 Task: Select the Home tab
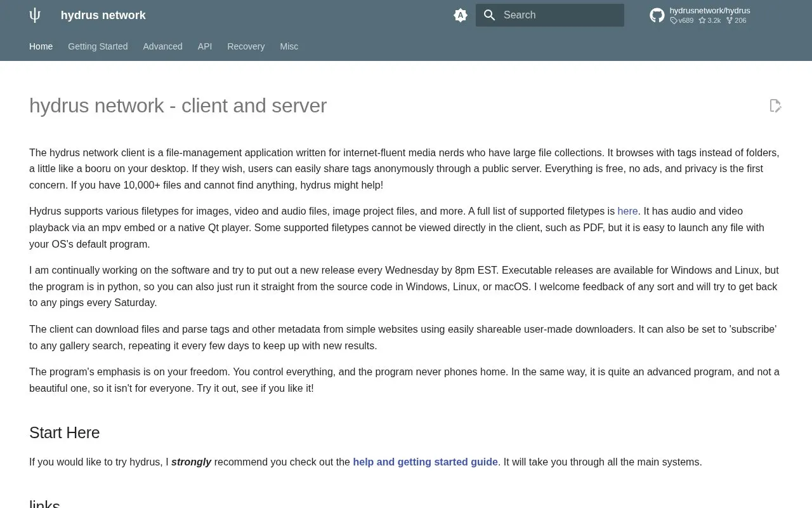(x=41, y=46)
